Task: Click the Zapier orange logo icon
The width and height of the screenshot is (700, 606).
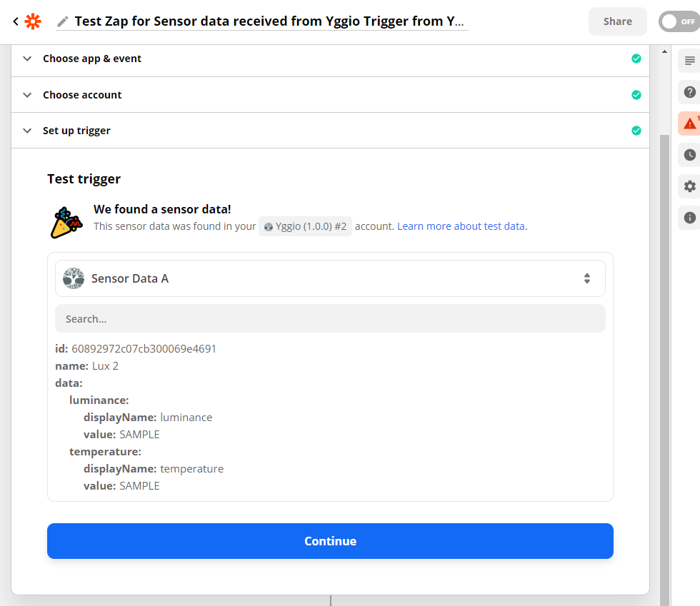Action: [x=33, y=21]
